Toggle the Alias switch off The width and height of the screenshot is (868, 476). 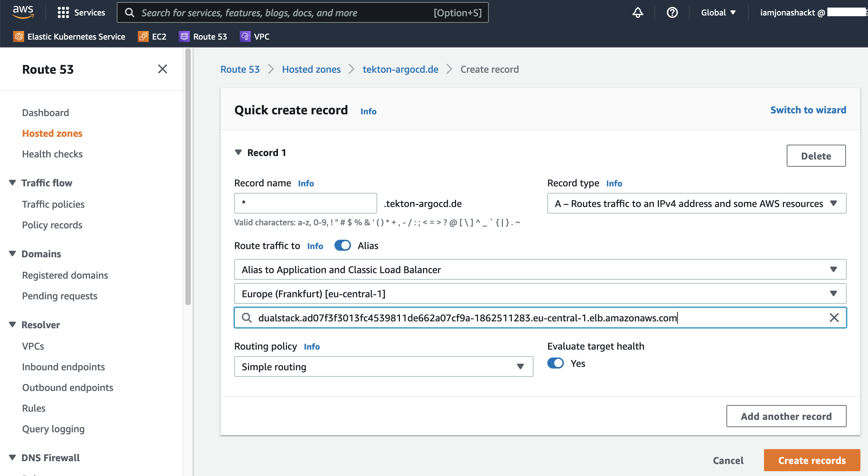[x=343, y=246]
